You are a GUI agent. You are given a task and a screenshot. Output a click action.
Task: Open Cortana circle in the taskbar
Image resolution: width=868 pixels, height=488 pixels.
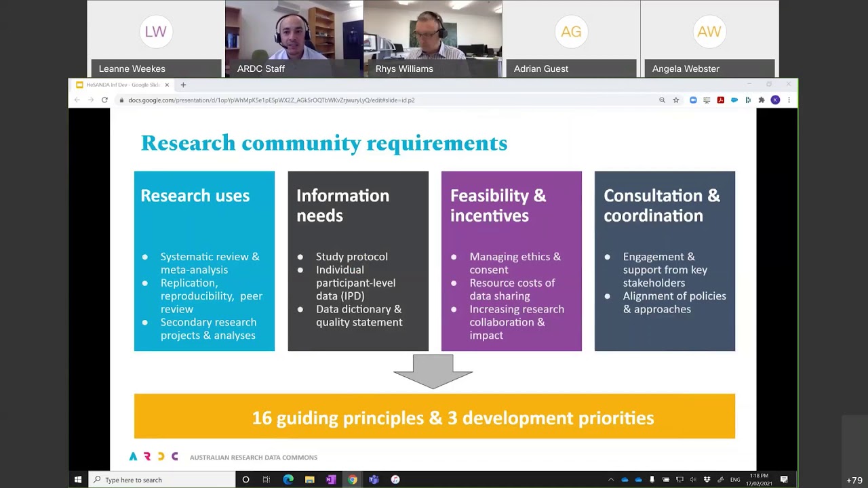tap(245, 480)
